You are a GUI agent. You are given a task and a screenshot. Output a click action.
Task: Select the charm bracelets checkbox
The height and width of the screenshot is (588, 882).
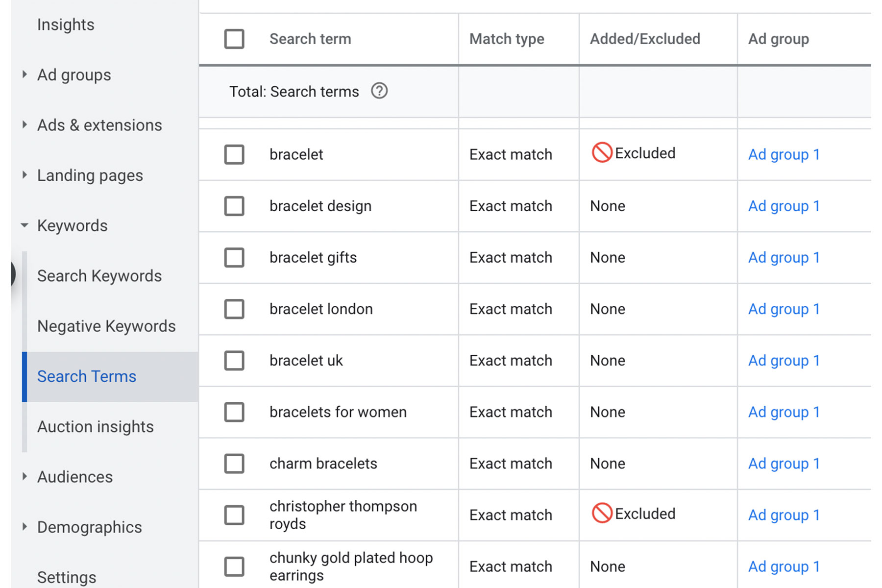[234, 464]
